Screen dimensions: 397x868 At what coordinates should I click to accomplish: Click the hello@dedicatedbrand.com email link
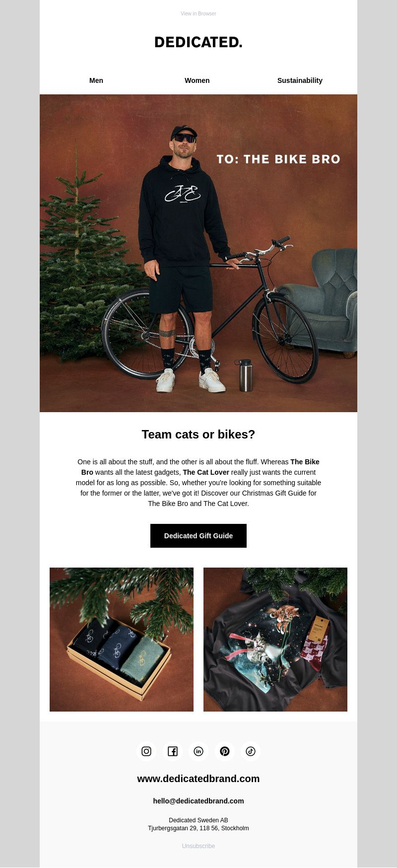point(198,801)
